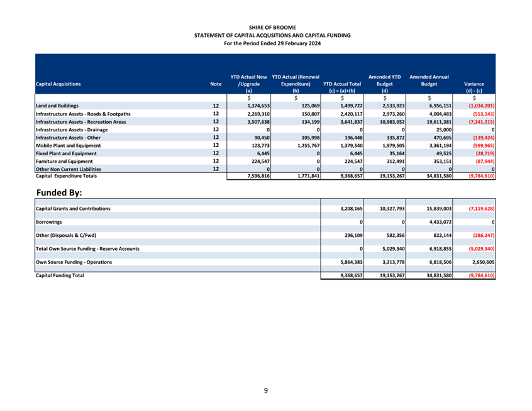Select total Renewal Expenditure value 1,771,841
The height and width of the screenshot is (411, 532).
click(x=308, y=176)
